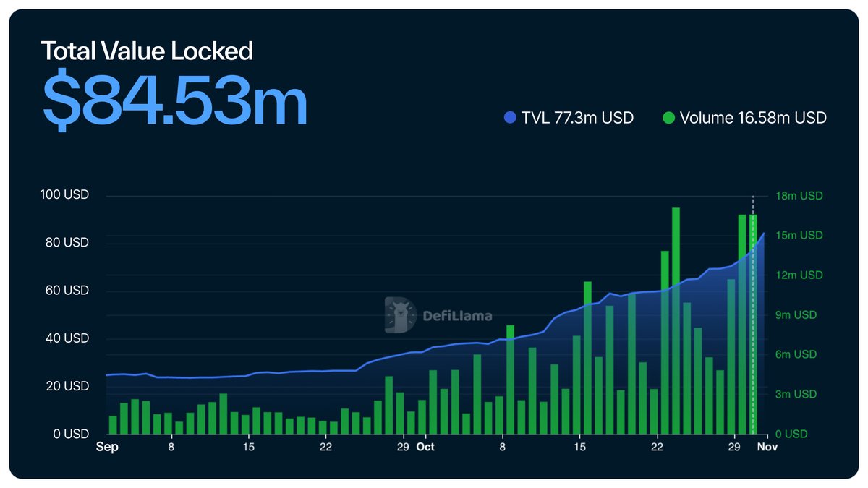Click the DefiLlama llama logo watermark
868x488 pixels.
[399, 314]
